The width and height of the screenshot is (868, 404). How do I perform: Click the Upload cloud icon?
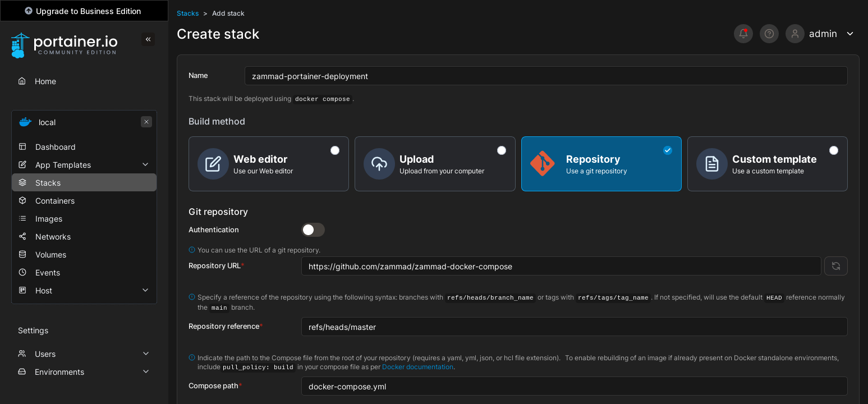tap(379, 164)
